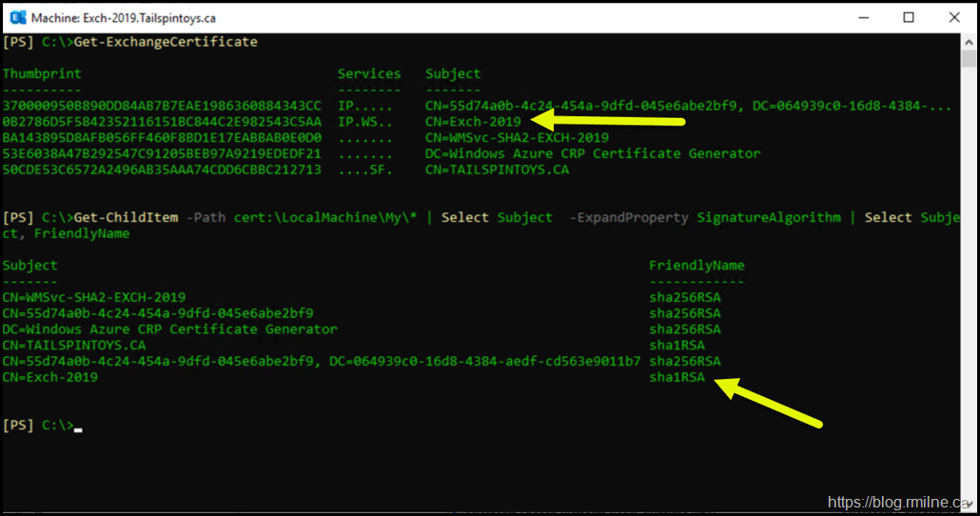Click the thumbprint starting with 50CDE53C
The height and width of the screenshot is (516, 980).
(162, 169)
